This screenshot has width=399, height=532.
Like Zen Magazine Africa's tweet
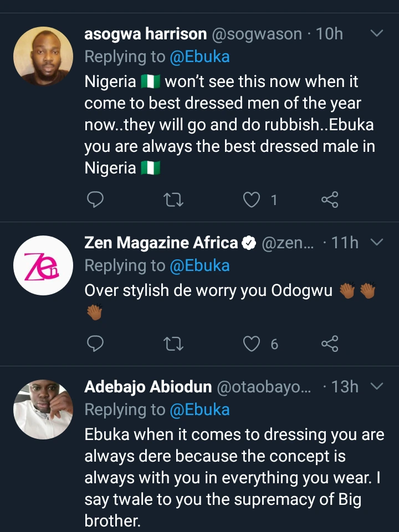252,344
